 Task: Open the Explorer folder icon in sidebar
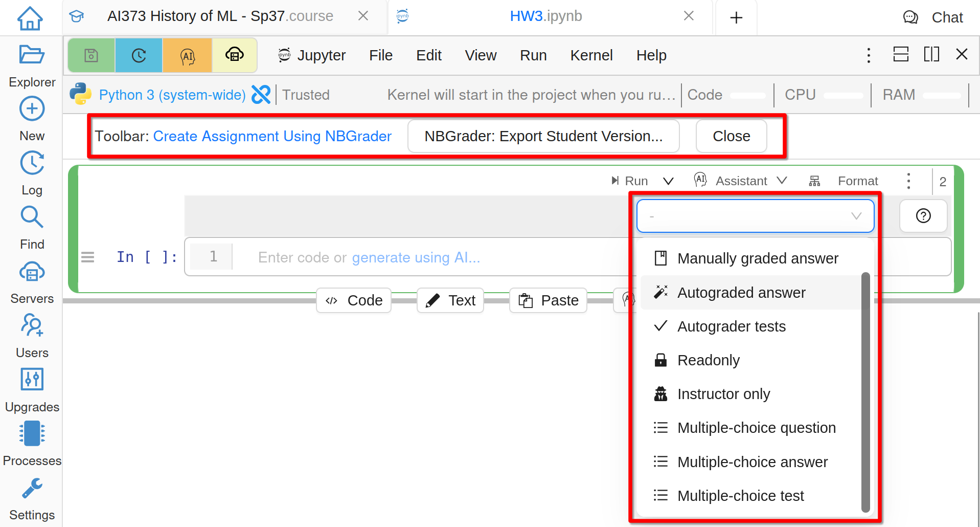coord(32,55)
